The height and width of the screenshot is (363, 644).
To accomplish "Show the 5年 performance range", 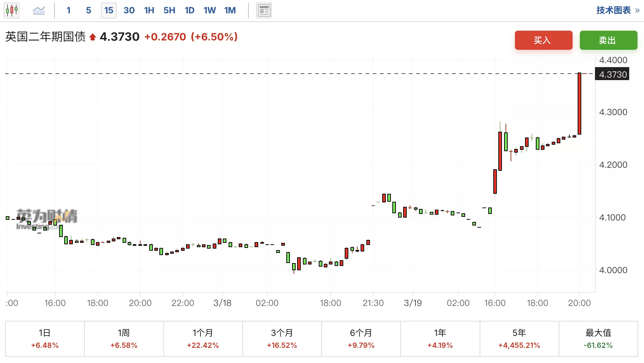I will click(519, 338).
